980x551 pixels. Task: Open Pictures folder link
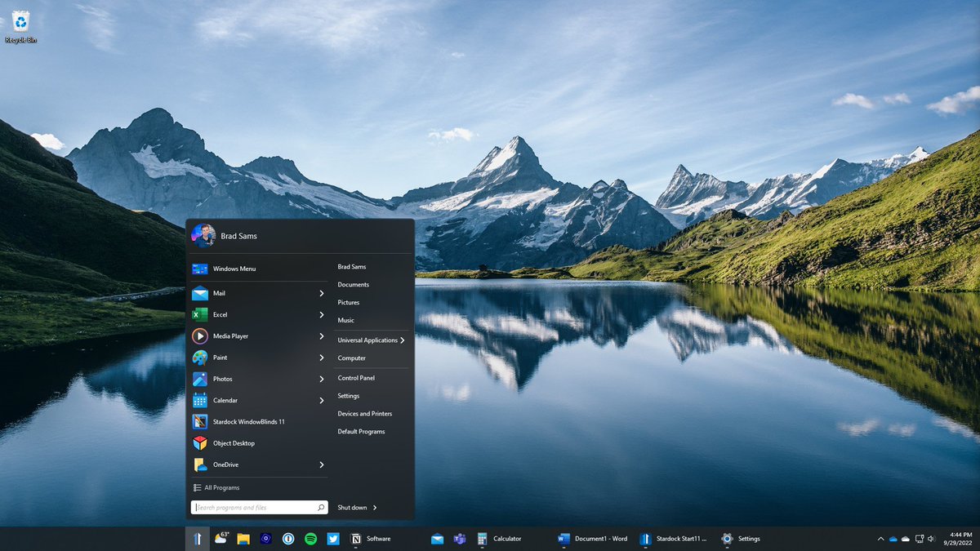pyautogui.click(x=349, y=303)
